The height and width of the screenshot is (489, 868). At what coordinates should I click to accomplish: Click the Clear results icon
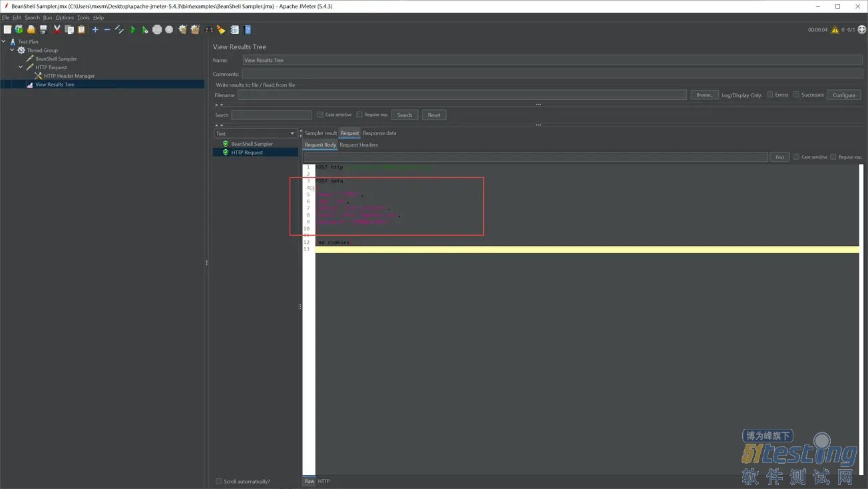pos(182,29)
